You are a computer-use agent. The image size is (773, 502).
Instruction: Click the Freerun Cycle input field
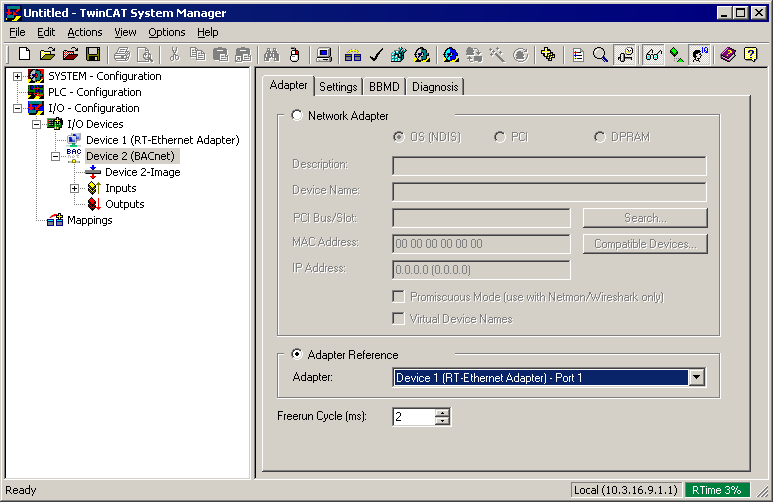tap(414, 417)
